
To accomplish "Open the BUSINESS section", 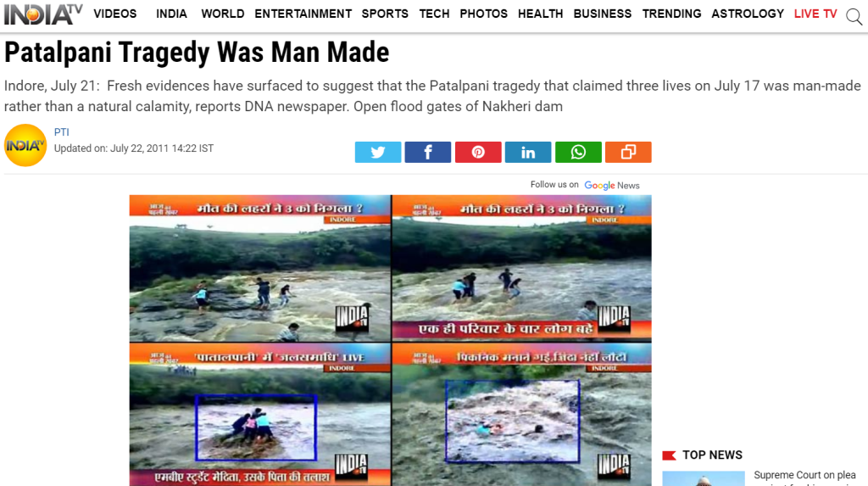I will [x=603, y=14].
